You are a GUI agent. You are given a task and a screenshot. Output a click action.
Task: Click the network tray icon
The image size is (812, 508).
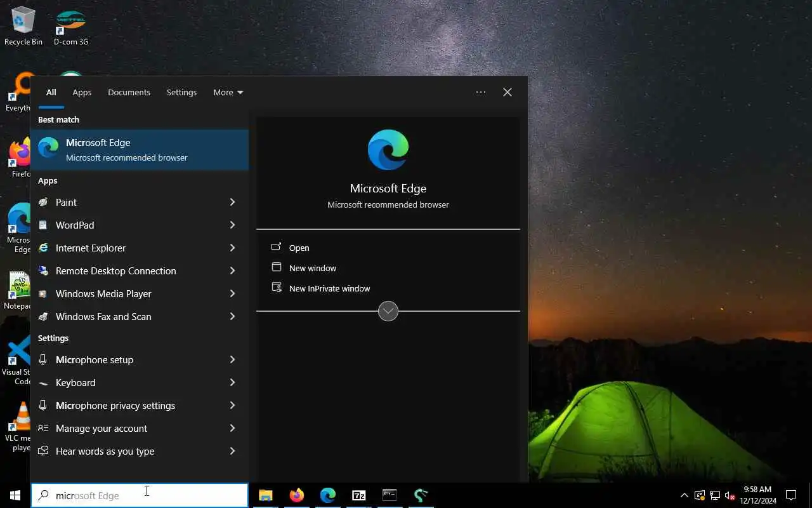click(x=715, y=495)
